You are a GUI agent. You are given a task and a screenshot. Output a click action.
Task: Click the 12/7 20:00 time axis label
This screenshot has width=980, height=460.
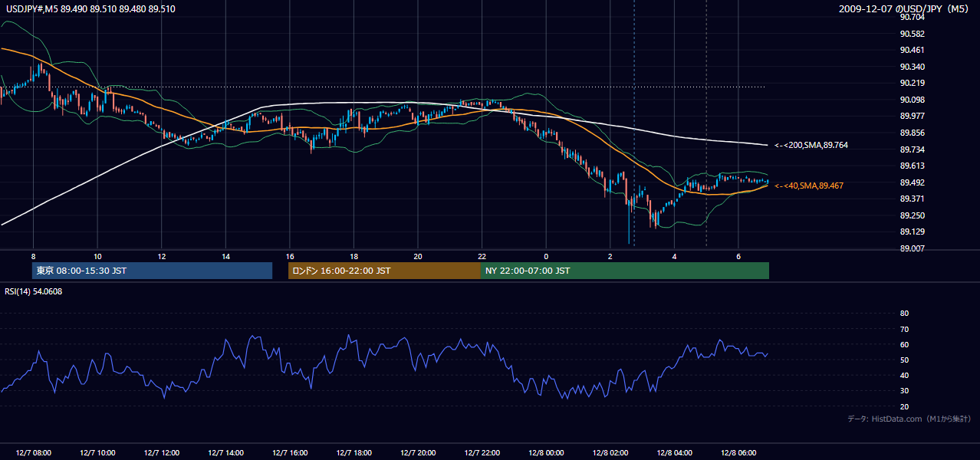click(x=417, y=452)
